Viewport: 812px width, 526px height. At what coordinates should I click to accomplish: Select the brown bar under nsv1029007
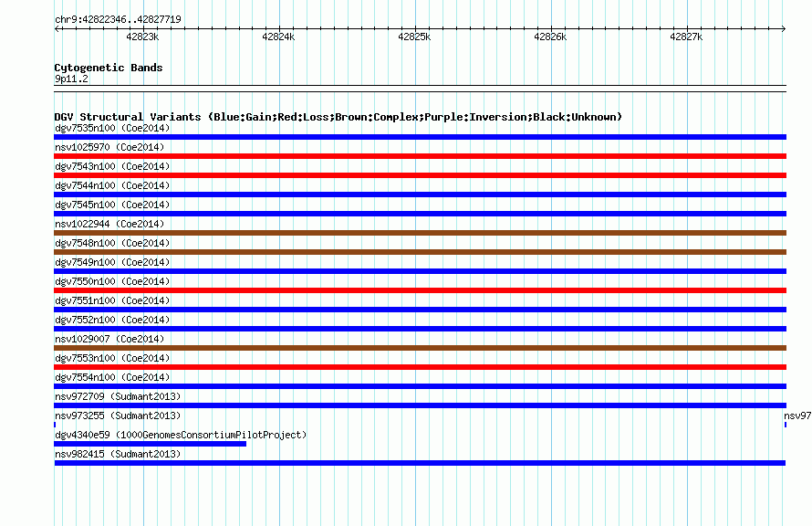point(420,348)
